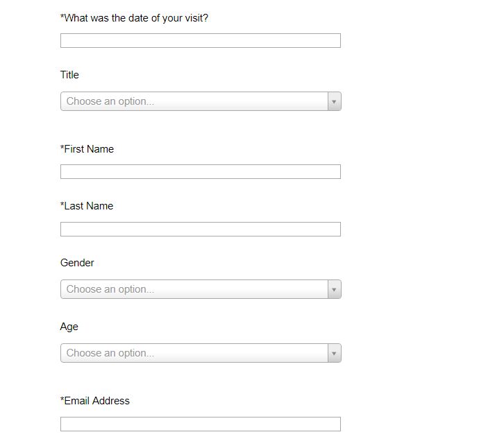
Task: Click into the First Name text box
Action: pos(200,172)
